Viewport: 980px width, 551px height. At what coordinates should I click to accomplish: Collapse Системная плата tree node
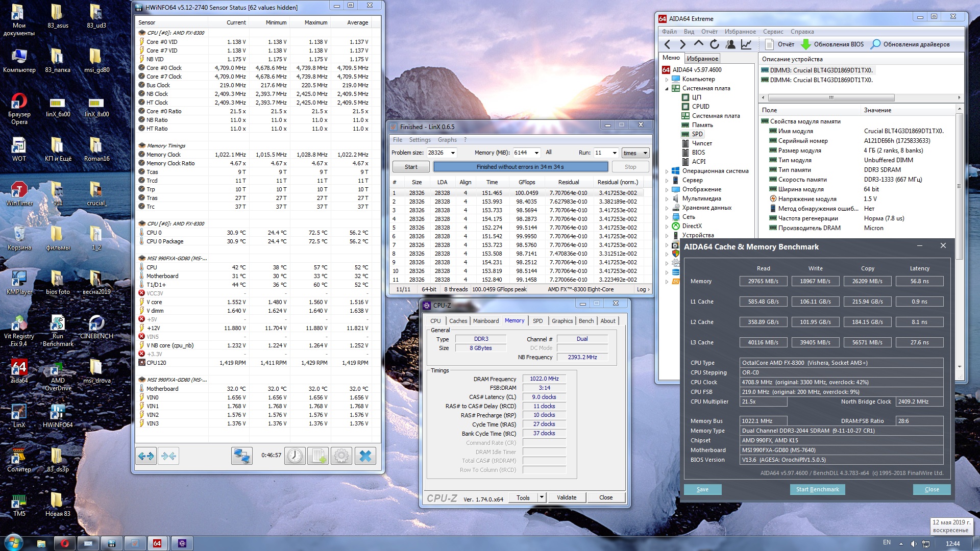tap(667, 89)
